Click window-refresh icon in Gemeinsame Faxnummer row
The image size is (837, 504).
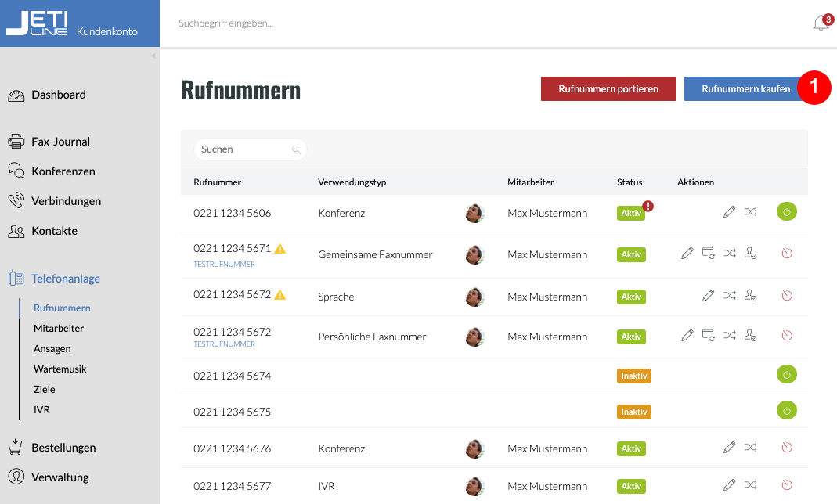pos(709,254)
